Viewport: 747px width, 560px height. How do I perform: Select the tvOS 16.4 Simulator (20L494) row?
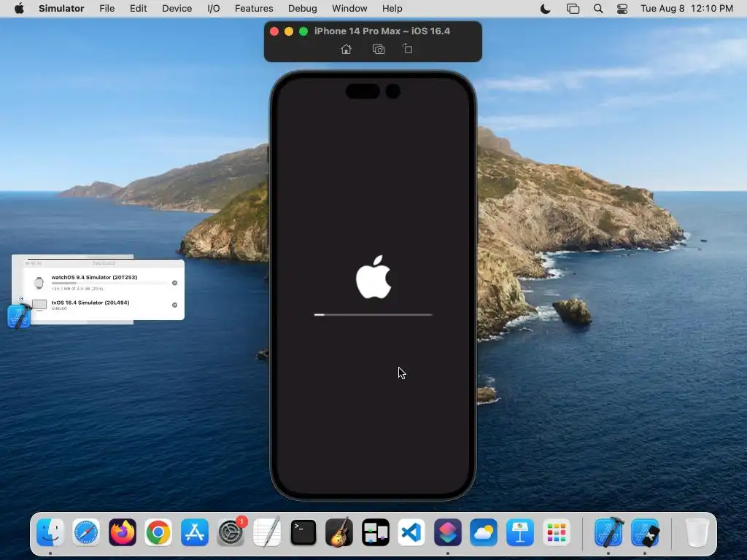[x=104, y=305]
